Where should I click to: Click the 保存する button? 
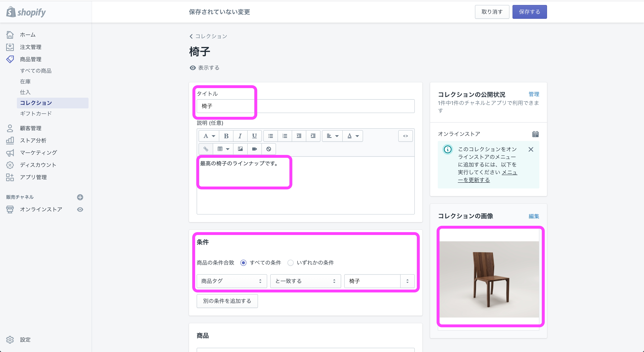point(530,12)
